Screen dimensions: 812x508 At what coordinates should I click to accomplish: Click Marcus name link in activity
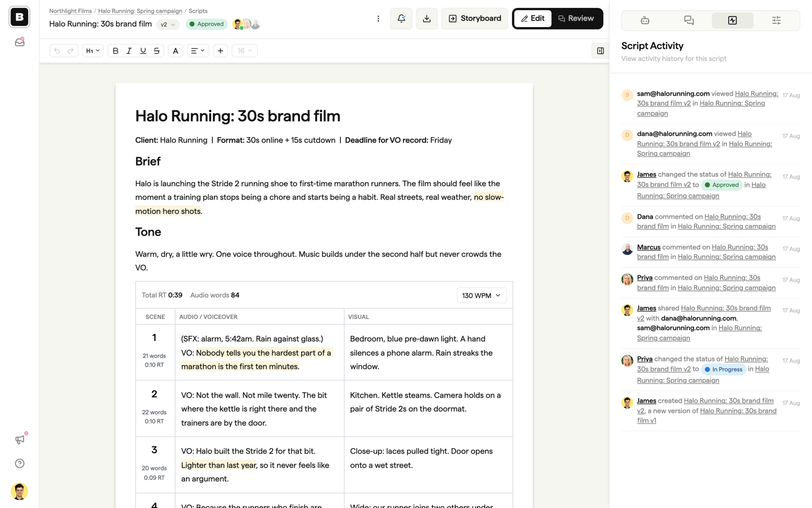(649, 247)
